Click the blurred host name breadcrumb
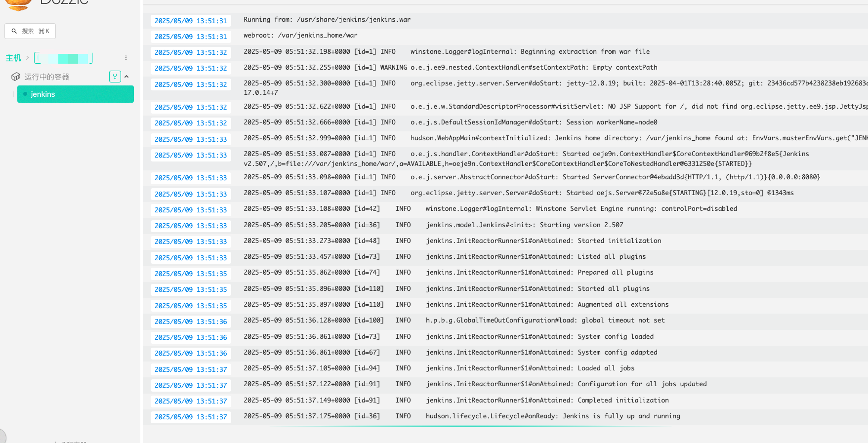 coord(63,58)
